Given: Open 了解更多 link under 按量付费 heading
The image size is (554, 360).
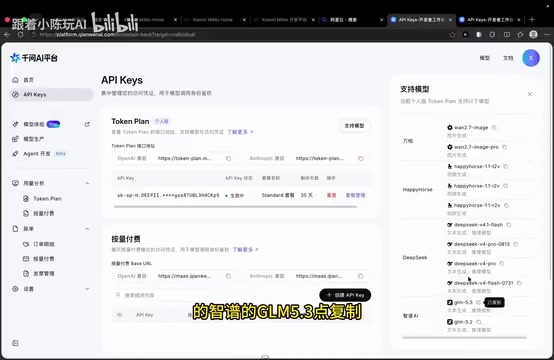Looking at the screenshot, I should coord(245,249).
